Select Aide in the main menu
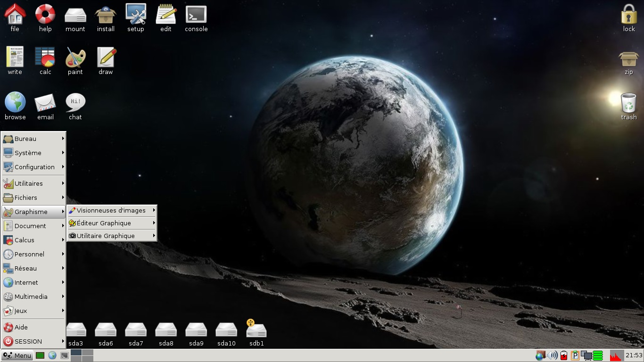 pyautogui.click(x=33, y=327)
